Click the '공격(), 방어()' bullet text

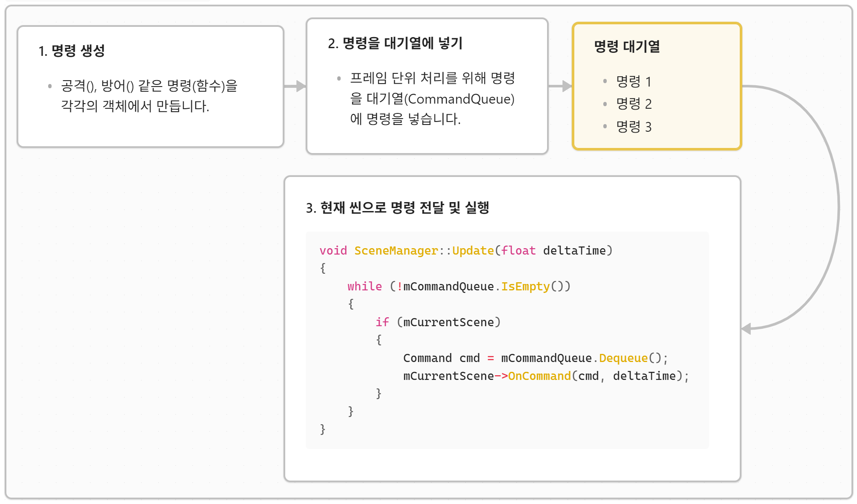97,86
